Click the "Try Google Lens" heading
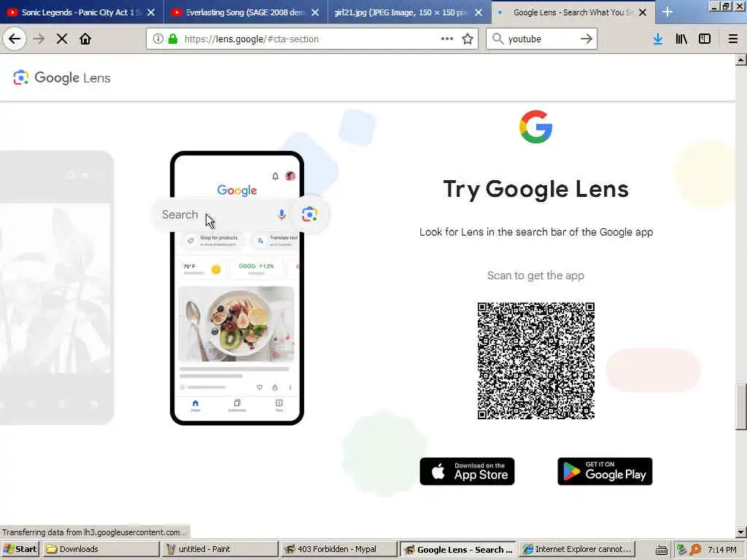 pos(536,189)
